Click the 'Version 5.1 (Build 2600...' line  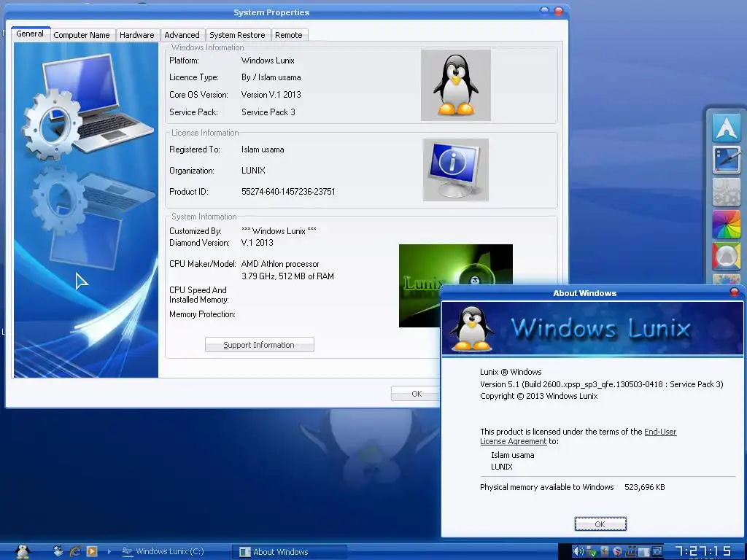coord(602,384)
